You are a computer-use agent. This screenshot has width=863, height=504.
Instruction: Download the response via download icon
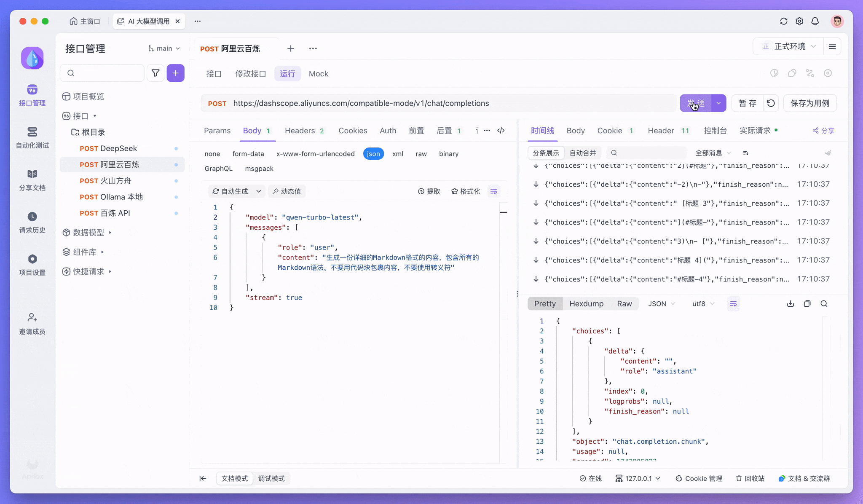pyautogui.click(x=790, y=303)
